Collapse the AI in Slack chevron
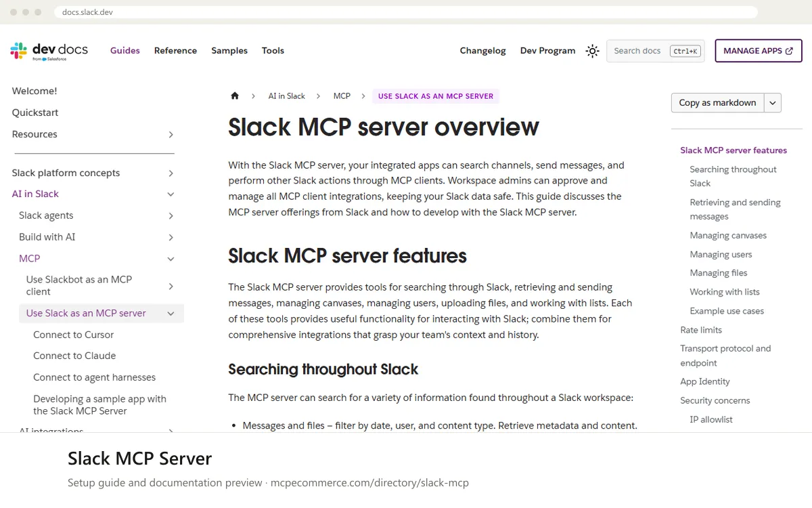The height and width of the screenshot is (508, 812). point(171,194)
